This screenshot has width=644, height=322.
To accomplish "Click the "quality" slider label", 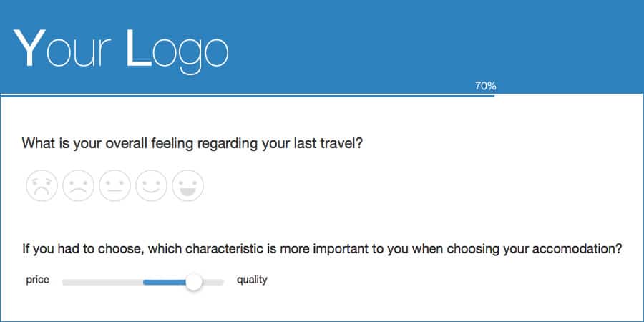I will pos(252,280).
